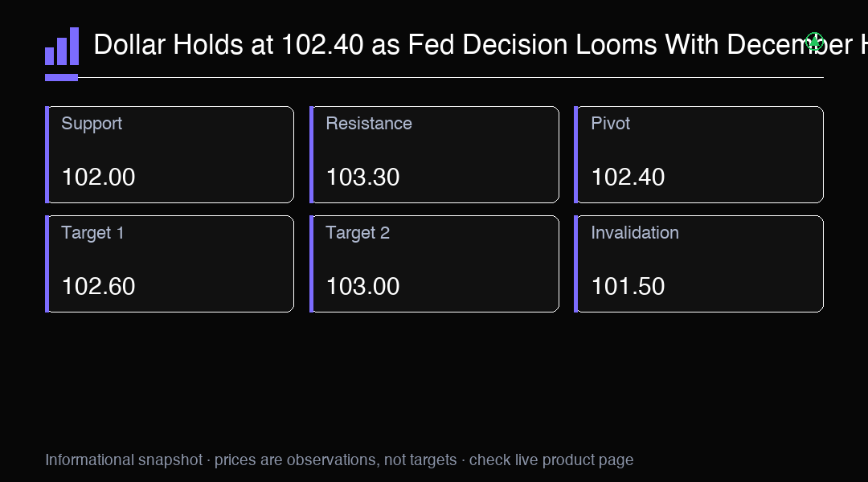The height and width of the screenshot is (482, 868).
Task: Open the Pivot level card
Action: pyautogui.click(x=698, y=154)
